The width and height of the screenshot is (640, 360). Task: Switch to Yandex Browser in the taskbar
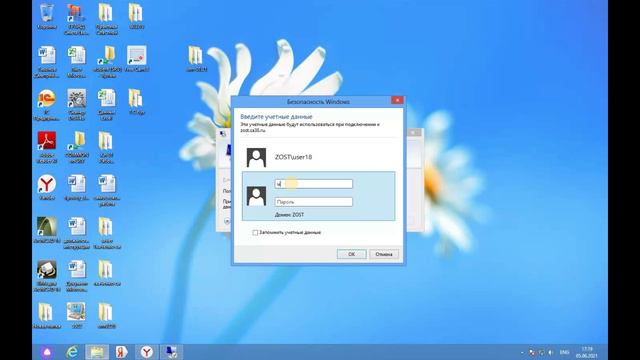[147, 352]
